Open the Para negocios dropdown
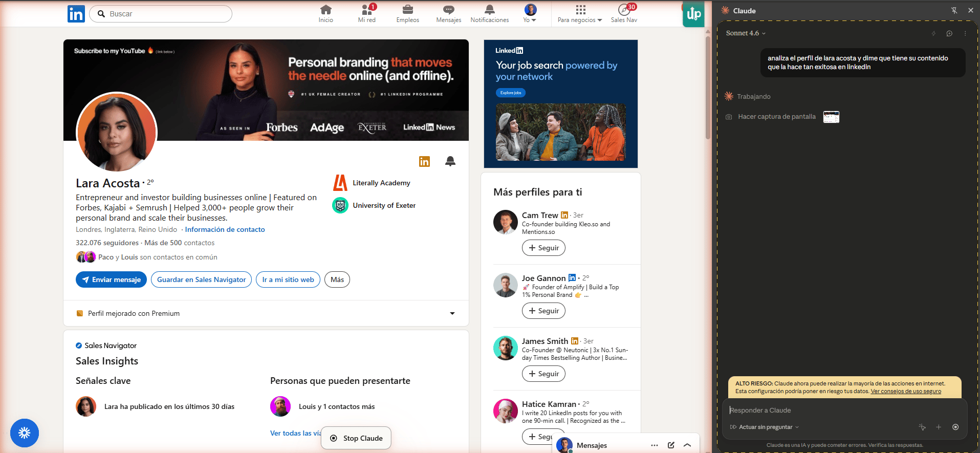The width and height of the screenshot is (980, 453). click(580, 13)
